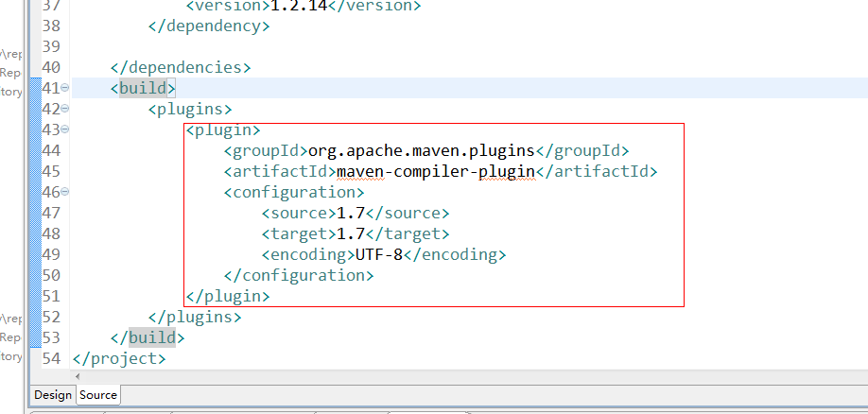This screenshot has height=414, width=868.
Task: Place cursor in org.apache.maven.plugins groupId text
Action: [418, 150]
